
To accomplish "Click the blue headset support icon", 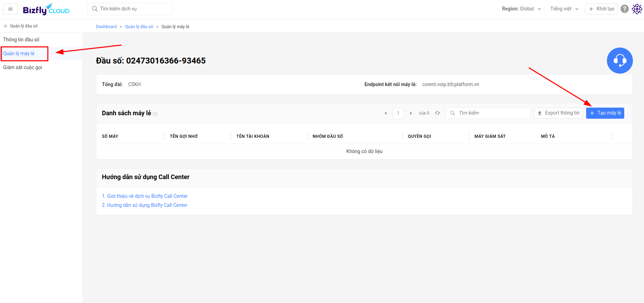I will 620,60.
